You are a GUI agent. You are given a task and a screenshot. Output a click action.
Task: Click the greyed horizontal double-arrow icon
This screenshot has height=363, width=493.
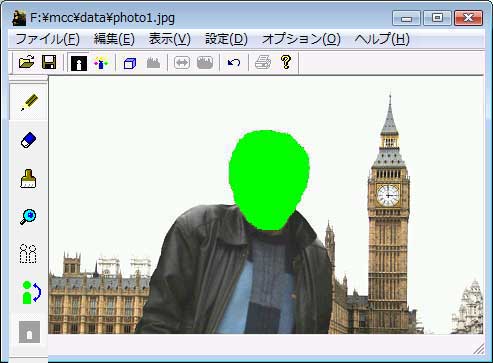[x=182, y=63]
